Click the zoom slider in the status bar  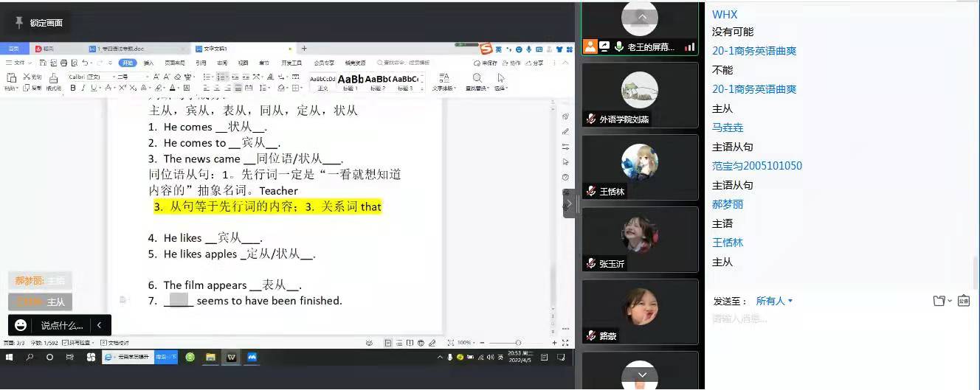(x=518, y=343)
